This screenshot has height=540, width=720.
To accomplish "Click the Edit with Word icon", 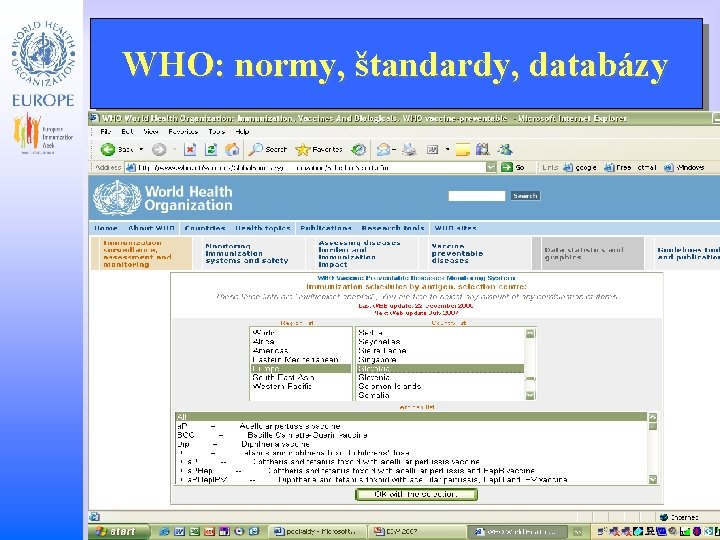I will 433,149.
